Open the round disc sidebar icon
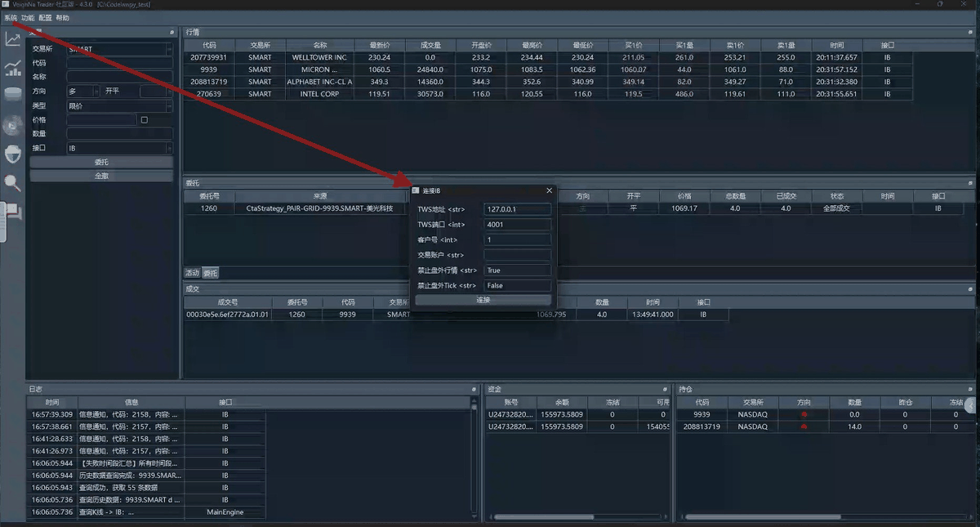The image size is (980, 527). tap(13, 125)
